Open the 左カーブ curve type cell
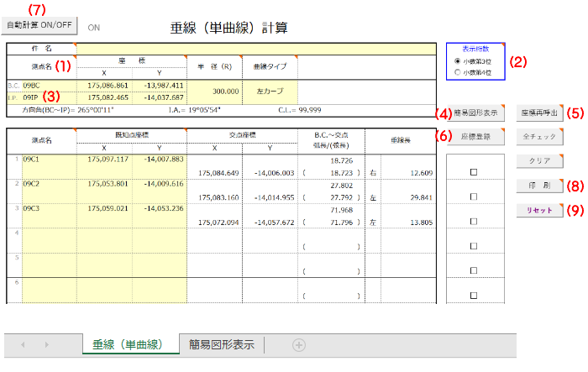This screenshot has width=588, height=372. [x=270, y=91]
